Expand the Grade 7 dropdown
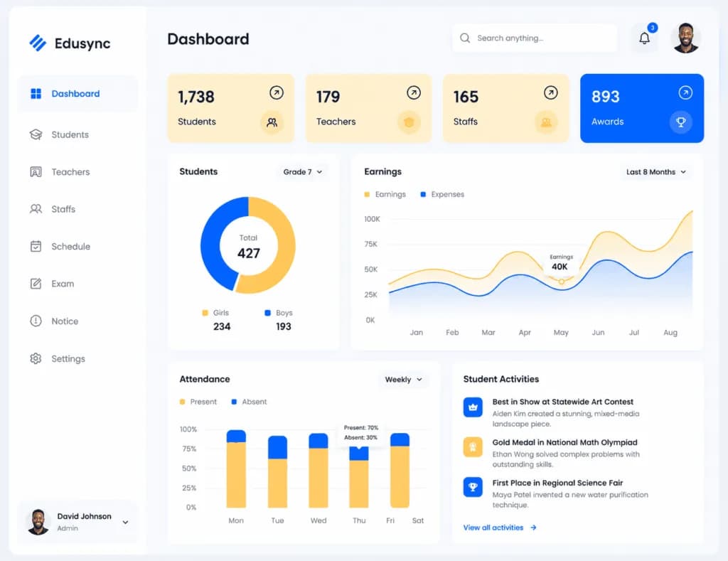 click(x=303, y=172)
